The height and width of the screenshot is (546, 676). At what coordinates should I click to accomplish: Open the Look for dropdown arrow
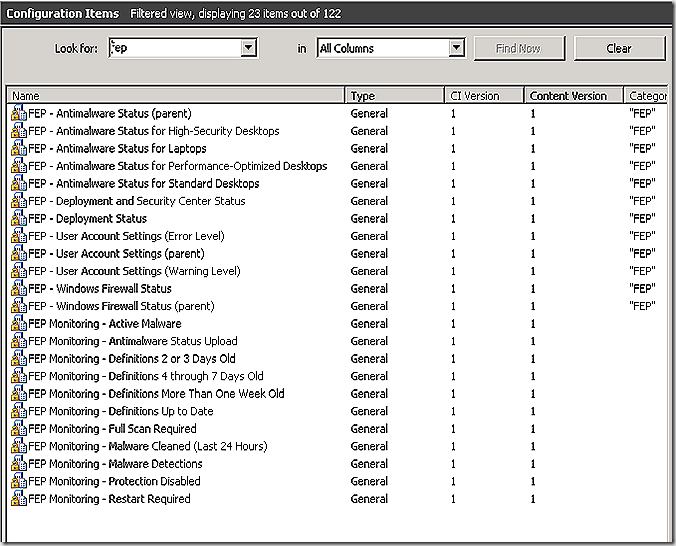click(248, 47)
